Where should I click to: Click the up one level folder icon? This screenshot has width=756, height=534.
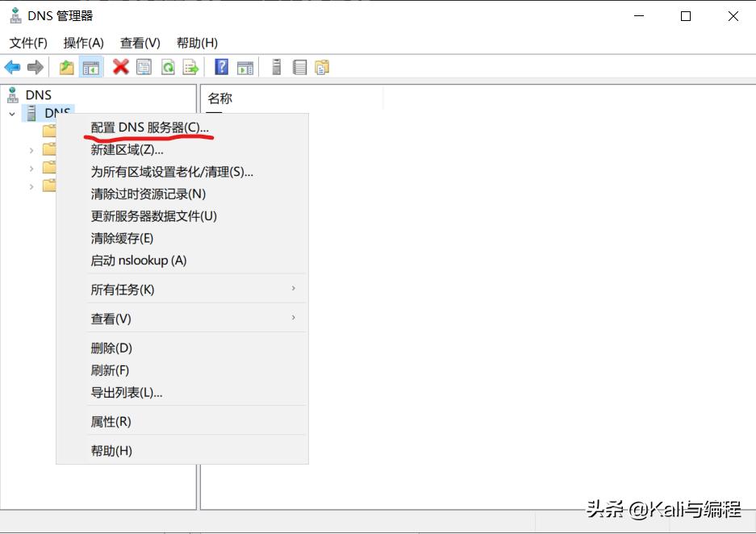click(x=66, y=67)
